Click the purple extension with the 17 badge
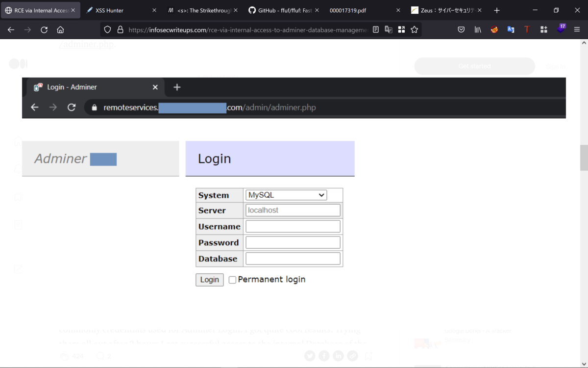The image size is (588, 368). (x=561, y=29)
